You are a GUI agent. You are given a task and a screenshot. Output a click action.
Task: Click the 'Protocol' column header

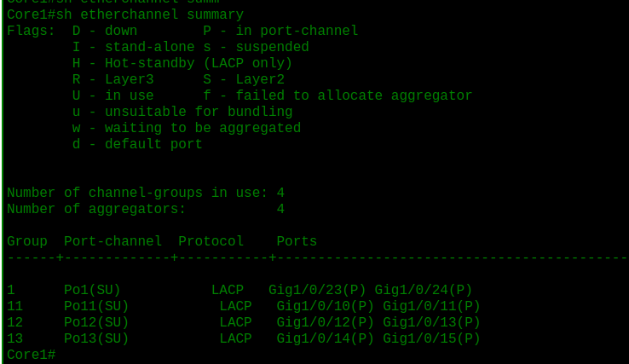pos(211,241)
